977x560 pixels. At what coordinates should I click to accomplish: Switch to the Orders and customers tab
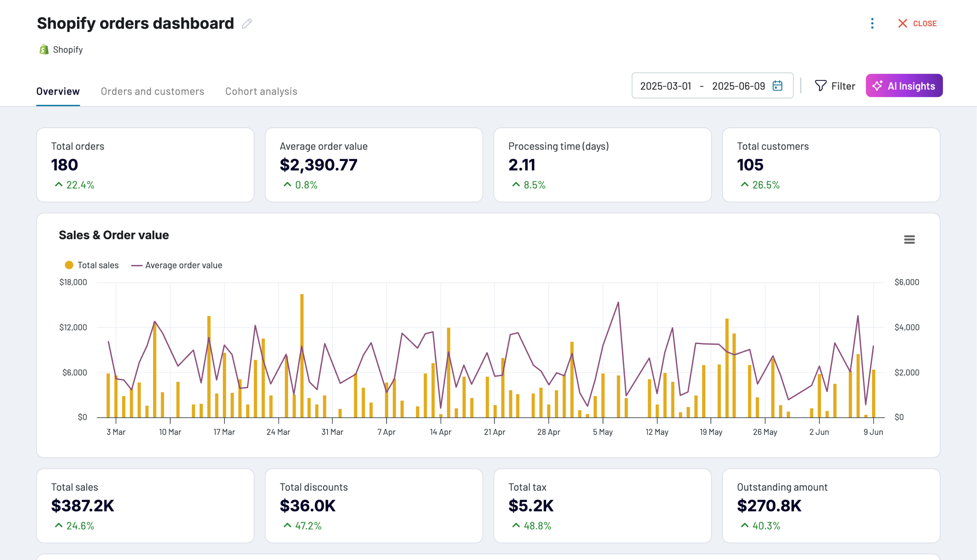click(153, 91)
